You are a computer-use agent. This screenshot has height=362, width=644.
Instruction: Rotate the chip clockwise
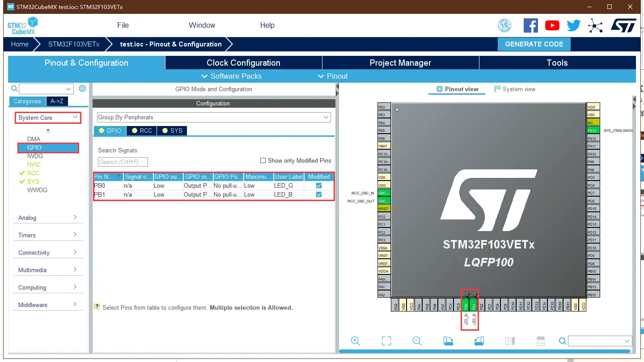pyautogui.click(x=448, y=341)
